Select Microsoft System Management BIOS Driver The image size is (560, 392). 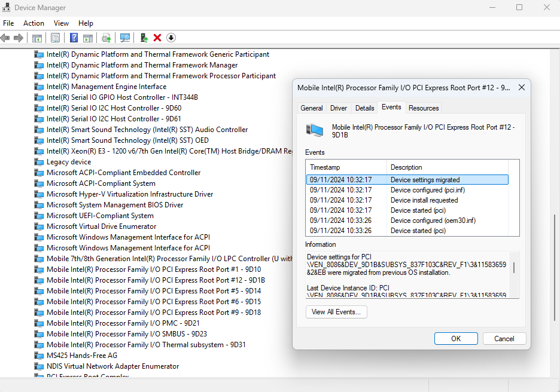pos(115,205)
